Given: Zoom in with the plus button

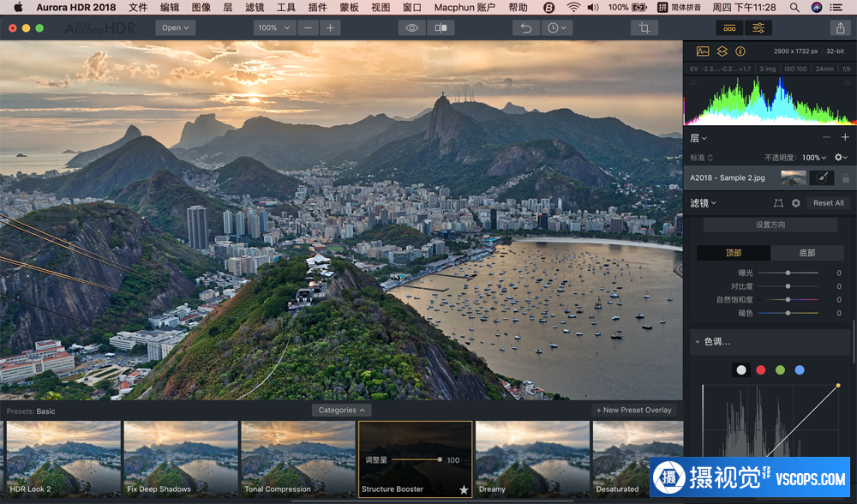Looking at the screenshot, I should 330,28.
